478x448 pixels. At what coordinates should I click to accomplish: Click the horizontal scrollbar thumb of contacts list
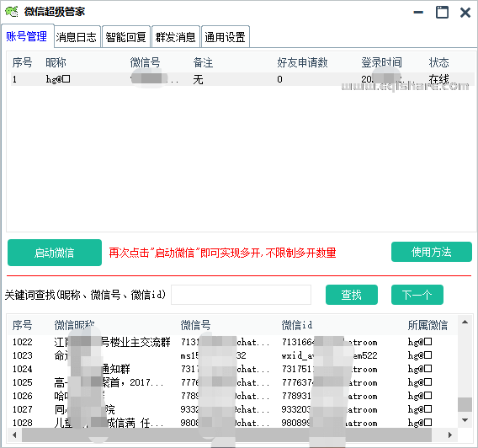coord(226,435)
